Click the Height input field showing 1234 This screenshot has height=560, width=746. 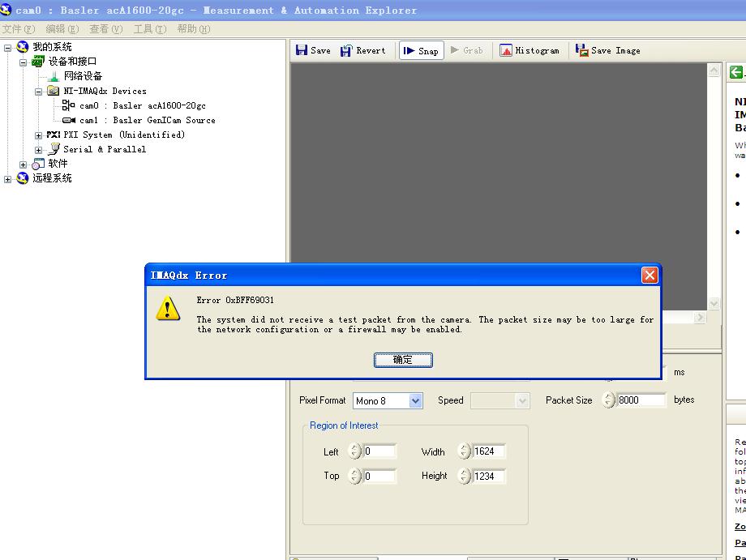click(x=489, y=476)
